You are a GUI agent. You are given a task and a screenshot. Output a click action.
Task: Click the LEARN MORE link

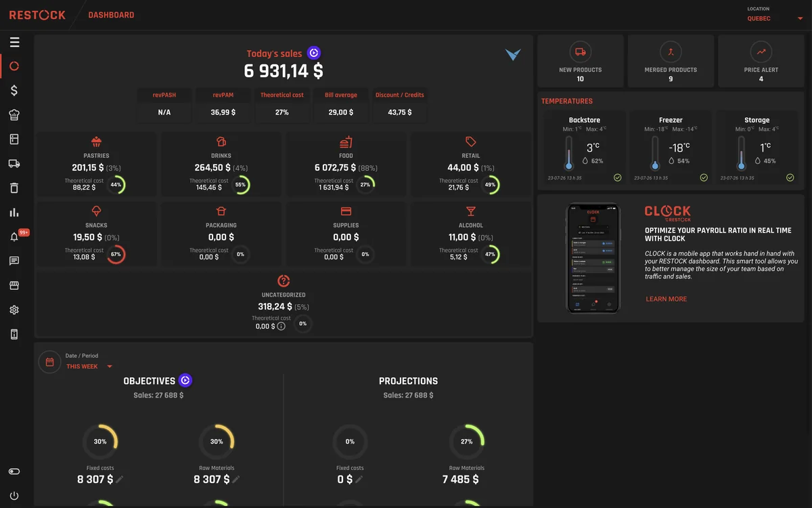(666, 299)
